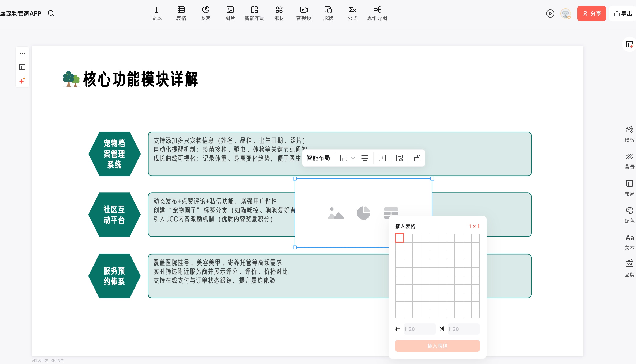The width and height of the screenshot is (636, 364).
Task: Expand the layout style chevron on the floating toolbar
Action: point(353,158)
